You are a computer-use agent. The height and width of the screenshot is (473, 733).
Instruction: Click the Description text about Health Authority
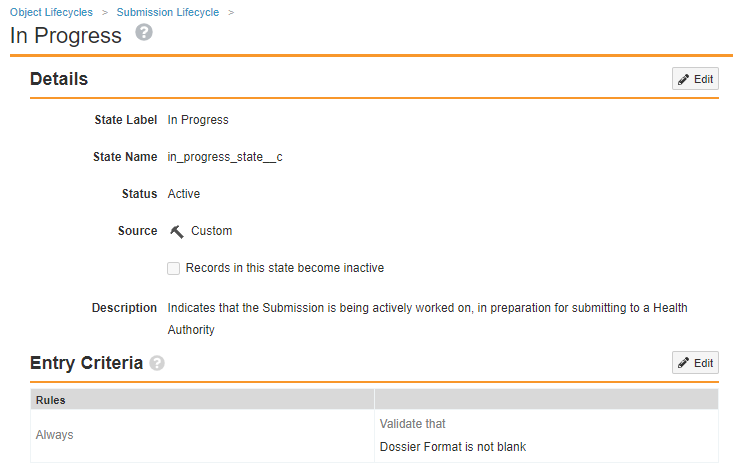[x=427, y=308]
